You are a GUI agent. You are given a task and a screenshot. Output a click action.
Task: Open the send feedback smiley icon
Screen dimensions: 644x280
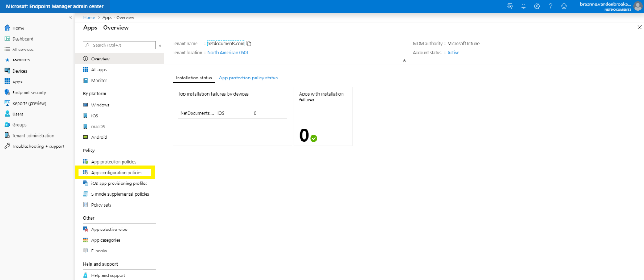coord(564,6)
